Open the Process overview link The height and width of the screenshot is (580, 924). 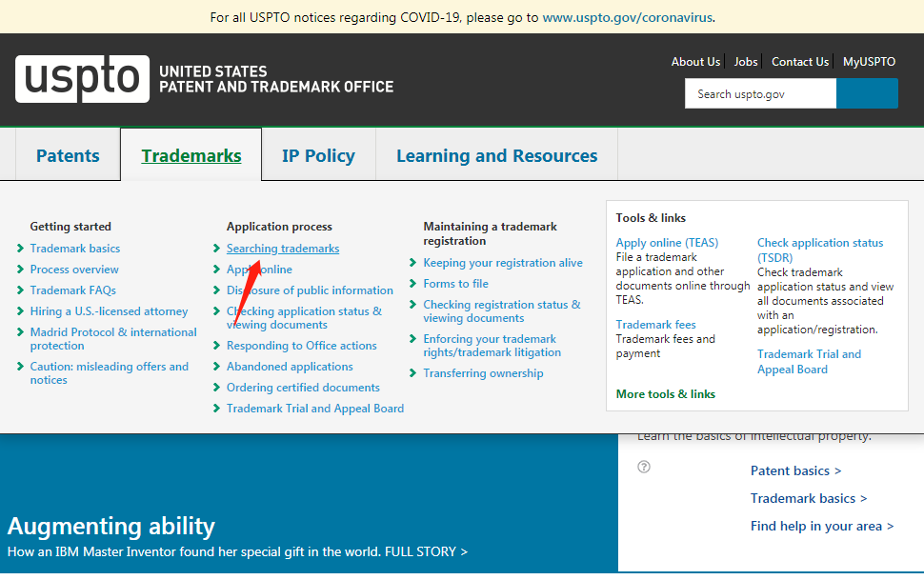pyautogui.click(x=74, y=270)
